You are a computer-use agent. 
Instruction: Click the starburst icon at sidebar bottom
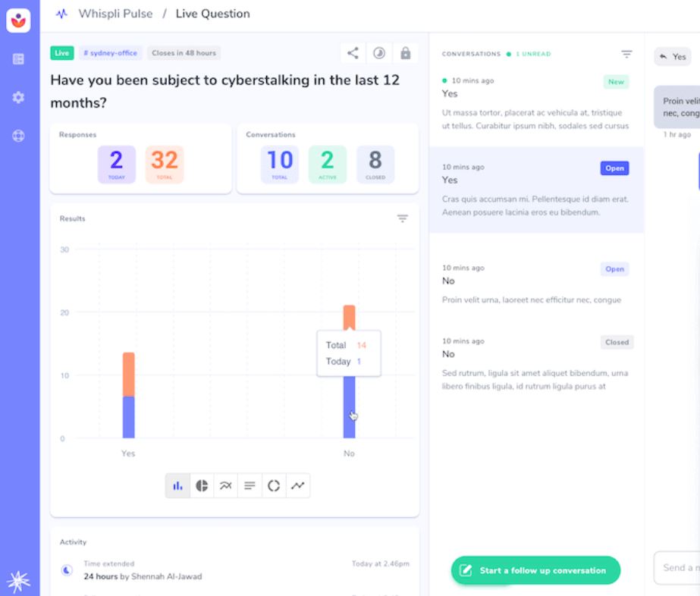click(x=18, y=581)
